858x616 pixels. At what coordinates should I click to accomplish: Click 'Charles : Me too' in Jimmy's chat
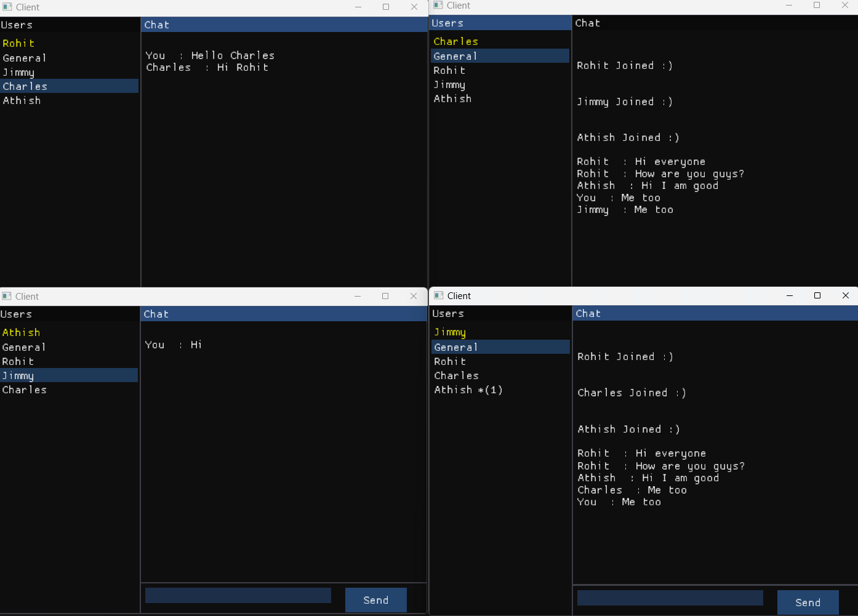tap(632, 490)
